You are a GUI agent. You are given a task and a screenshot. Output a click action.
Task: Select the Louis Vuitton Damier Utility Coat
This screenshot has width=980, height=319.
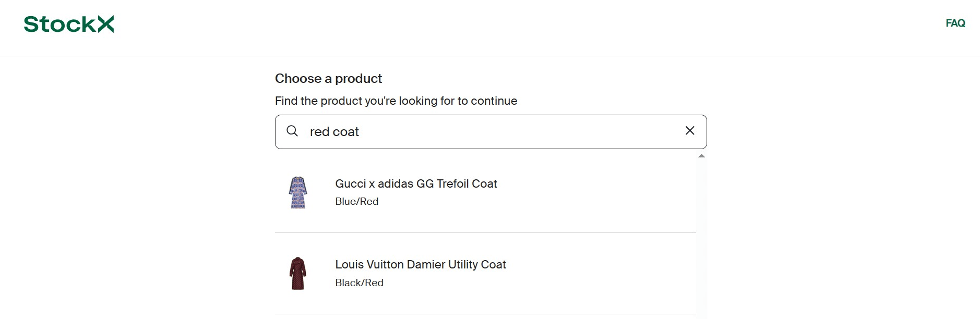click(x=420, y=265)
